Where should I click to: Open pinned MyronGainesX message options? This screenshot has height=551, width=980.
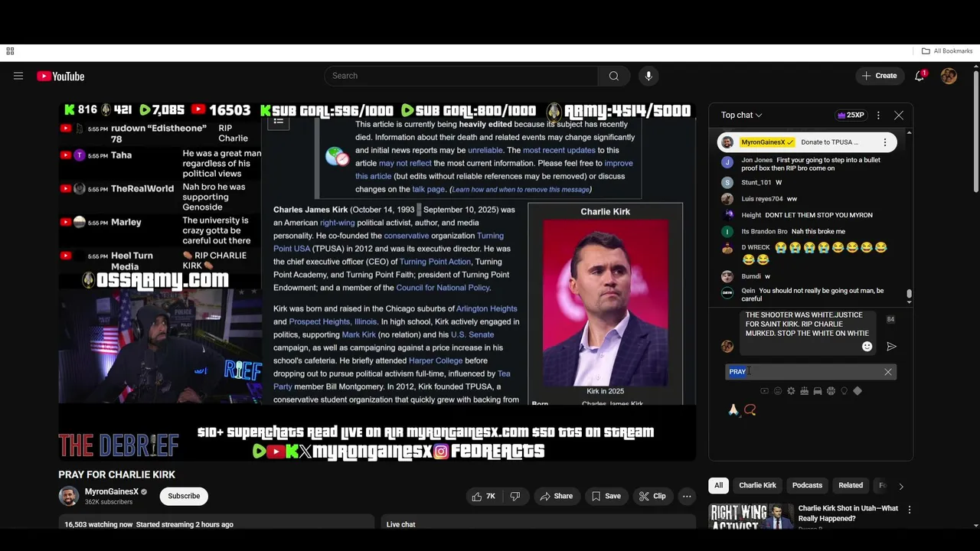(x=885, y=142)
